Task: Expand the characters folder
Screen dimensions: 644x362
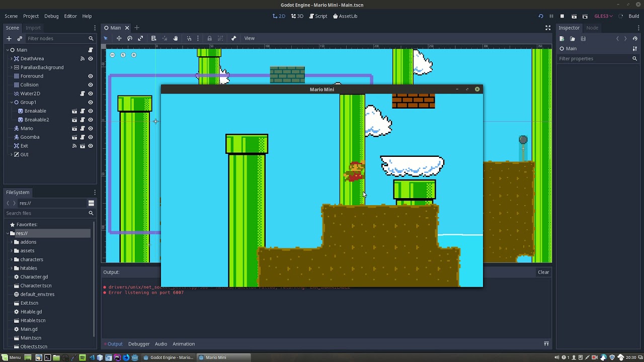Action: tap(12, 259)
